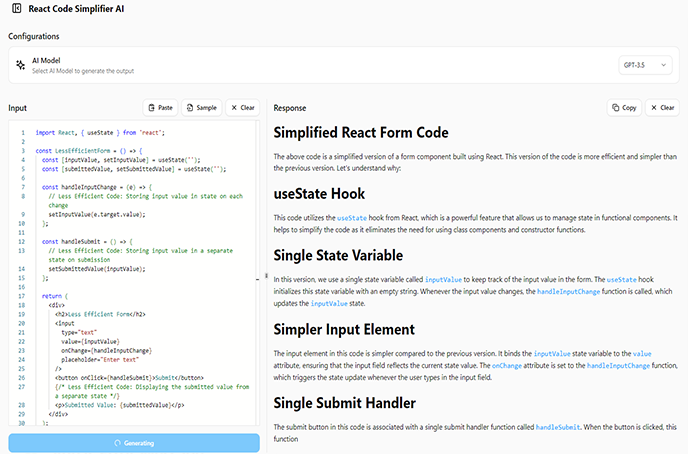
Task: Clear the Input code editor
Action: (x=241, y=107)
